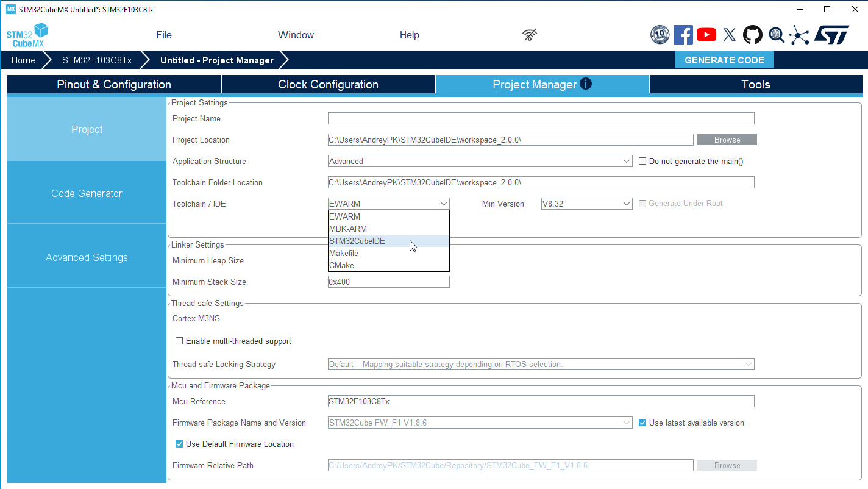Uncheck Use Default Firmware Location
The image size is (868, 489).
179,444
